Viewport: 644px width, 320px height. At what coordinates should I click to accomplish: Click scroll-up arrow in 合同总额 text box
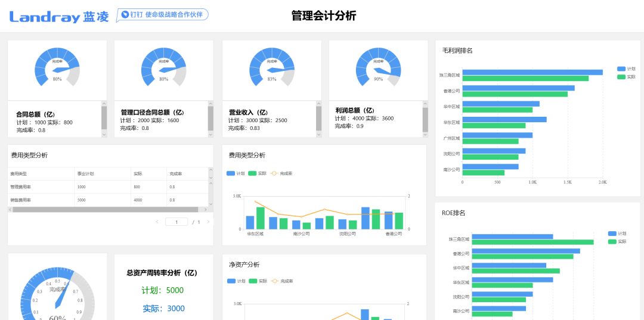click(104, 104)
